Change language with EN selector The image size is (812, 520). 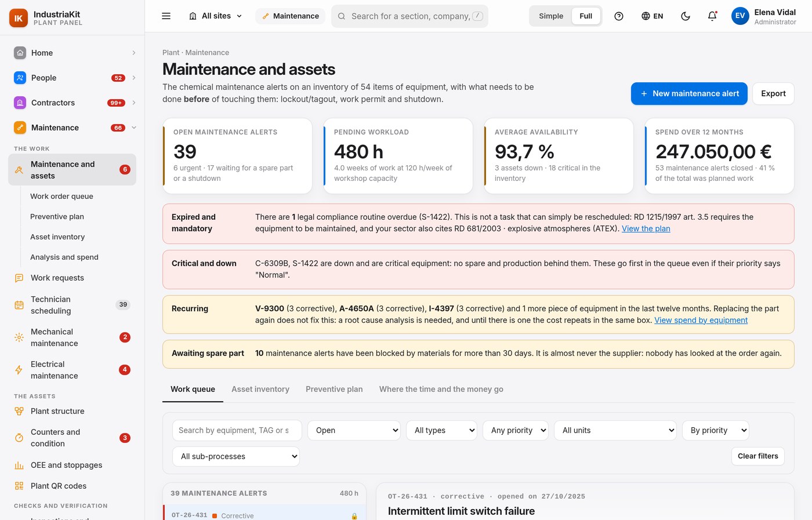[x=652, y=16]
